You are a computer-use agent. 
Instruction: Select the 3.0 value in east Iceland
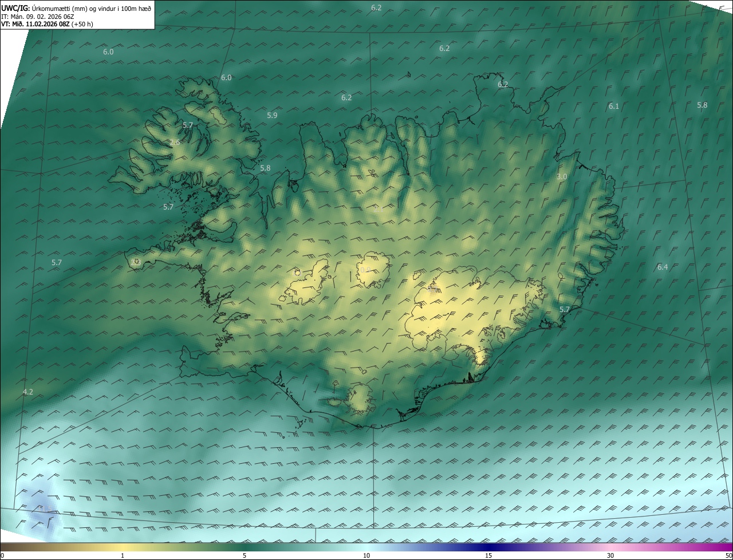click(562, 176)
